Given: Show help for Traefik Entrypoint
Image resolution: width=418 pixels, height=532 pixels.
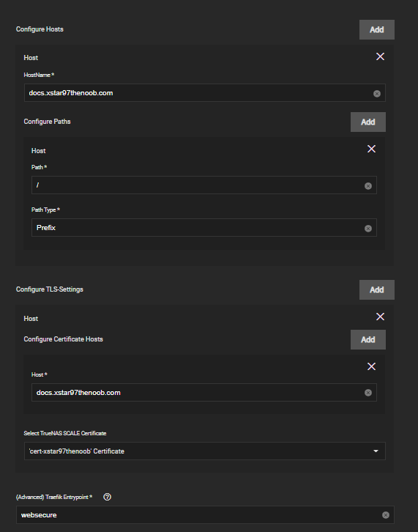Looking at the screenshot, I should [x=107, y=497].
